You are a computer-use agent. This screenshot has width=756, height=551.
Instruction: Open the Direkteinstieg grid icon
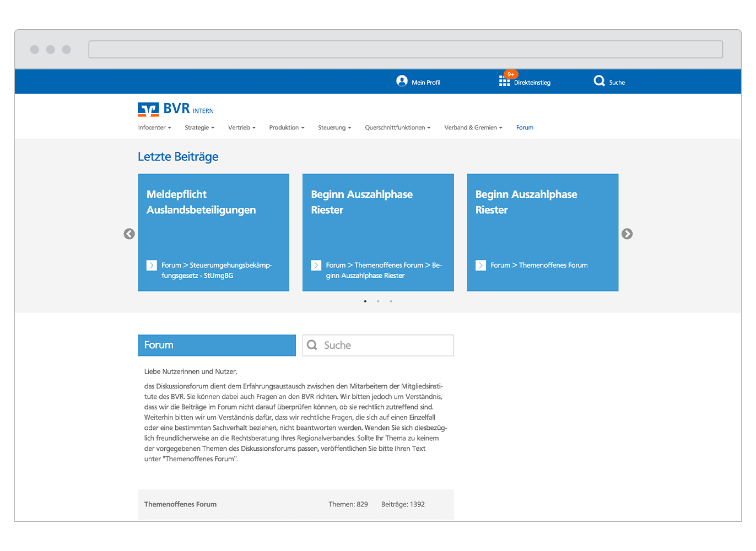pyautogui.click(x=504, y=82)
